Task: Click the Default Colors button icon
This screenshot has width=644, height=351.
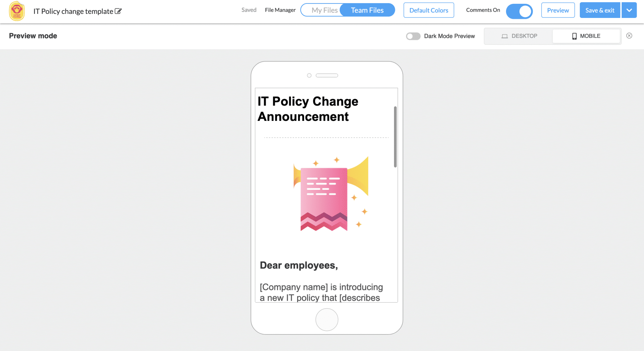Action: [x=429, y=11]
